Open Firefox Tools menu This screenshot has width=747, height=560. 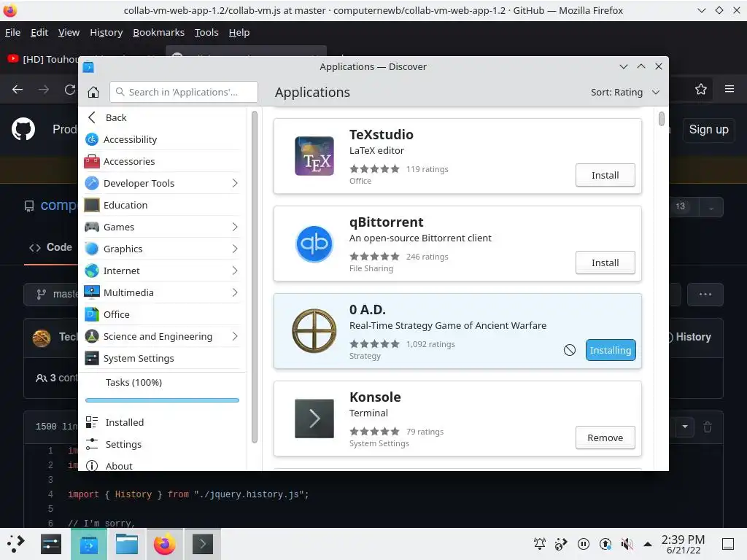(x=206, y=32)
